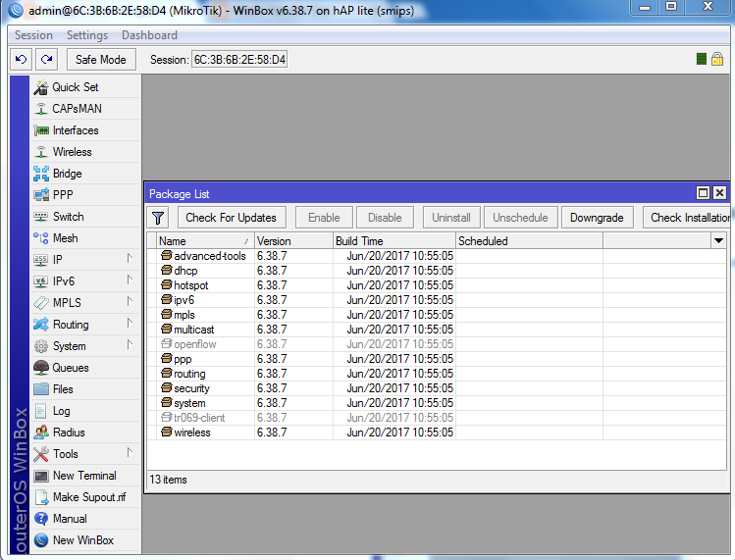
Task: Click the Uninstall button
Action: 451,218
